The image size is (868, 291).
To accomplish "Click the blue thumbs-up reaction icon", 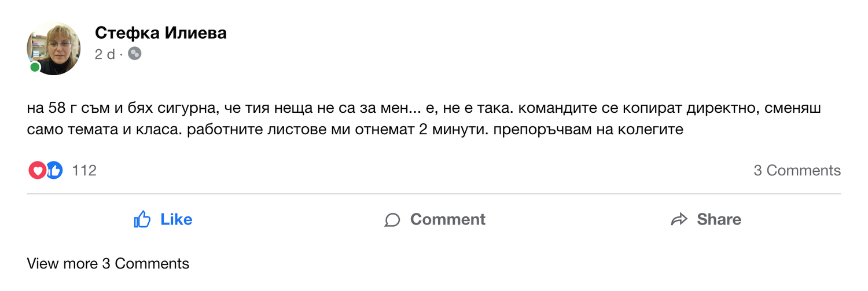I will [54, 170].
